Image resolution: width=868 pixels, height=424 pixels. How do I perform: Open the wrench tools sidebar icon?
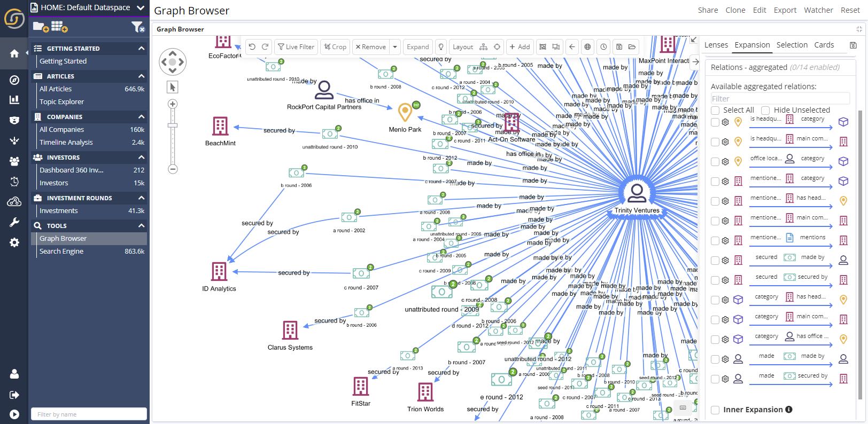(14, 222)
